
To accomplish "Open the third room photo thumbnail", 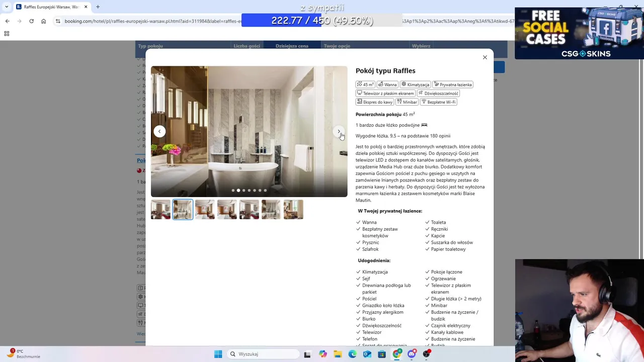I will click(x=205, y=210).
